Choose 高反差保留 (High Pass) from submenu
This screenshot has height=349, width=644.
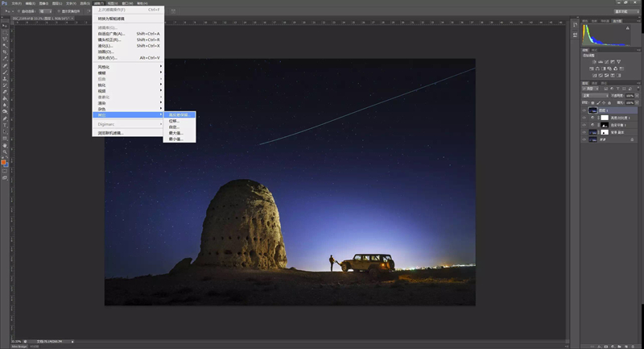point(180,115)
